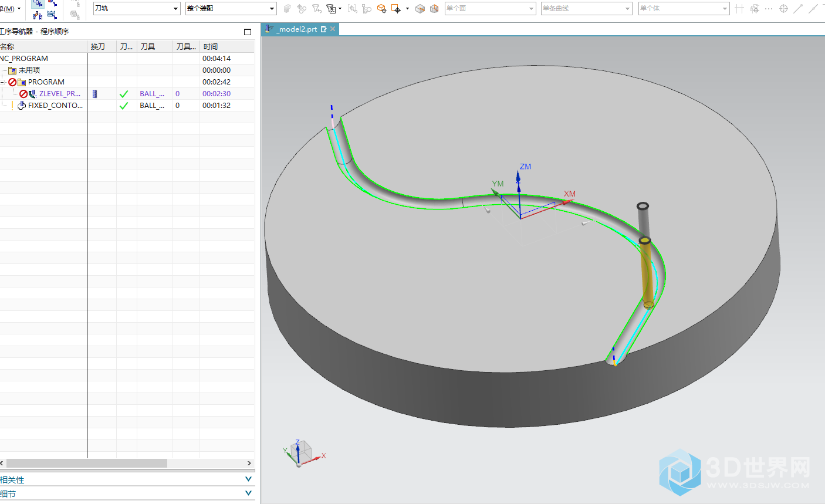Select the program order view icon
Image resolution: width=825 pixels, height=504 pixels.
(x=38, y=4)
